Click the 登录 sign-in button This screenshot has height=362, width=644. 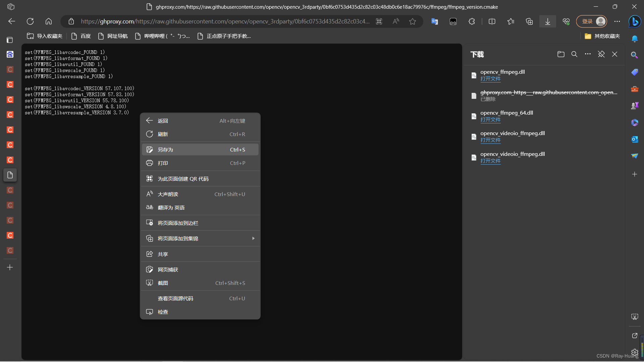(x=592, y=21)
